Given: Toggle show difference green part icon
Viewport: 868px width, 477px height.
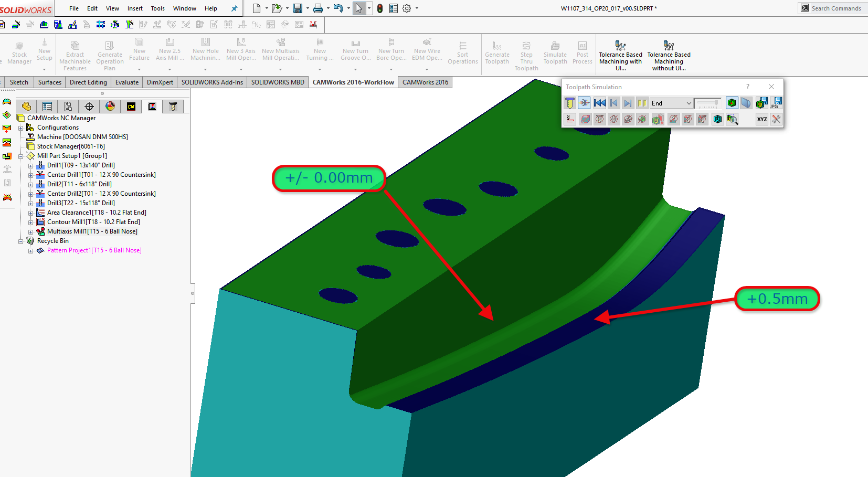Looking at the screenshot, I should coord(732,103).
